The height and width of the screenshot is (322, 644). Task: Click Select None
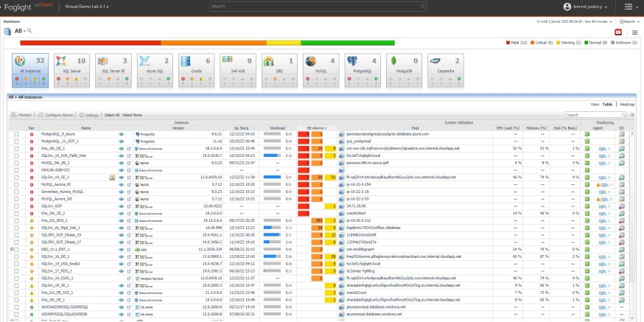pos(132,115)
